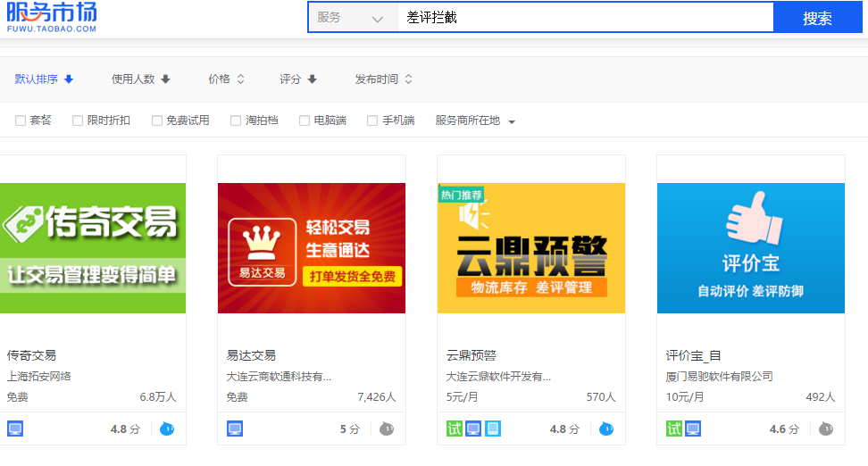The height and width of the screenshot is (466, 868).
Task: Click the mobile icon on the 云鼎预警 card
Action: point(493,429)
